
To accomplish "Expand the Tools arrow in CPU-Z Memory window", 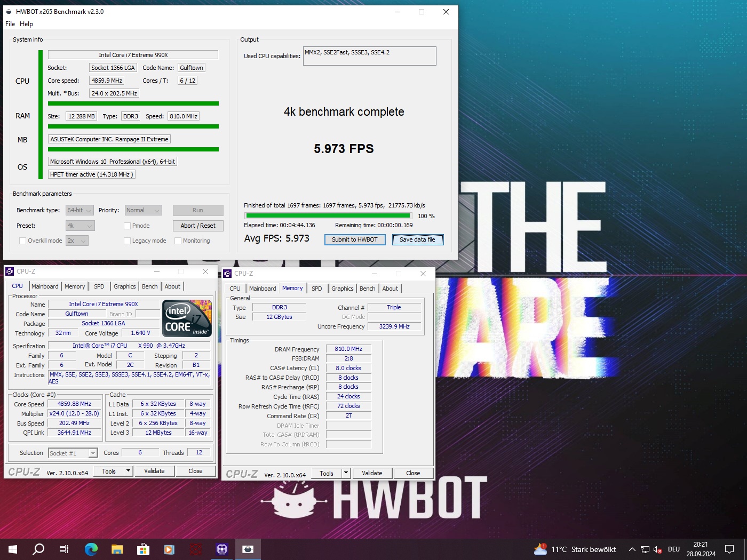I will pyautogui.click(x=346, y=473).
